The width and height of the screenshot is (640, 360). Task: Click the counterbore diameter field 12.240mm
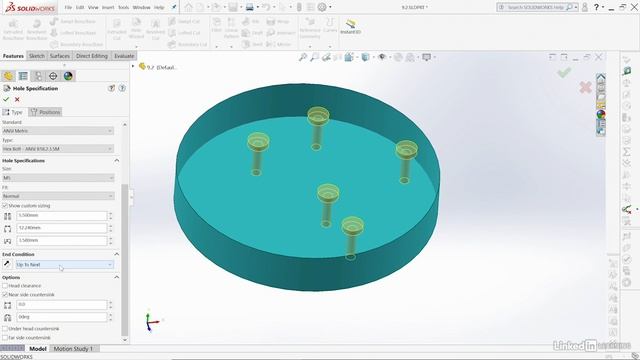pos(62,228)
